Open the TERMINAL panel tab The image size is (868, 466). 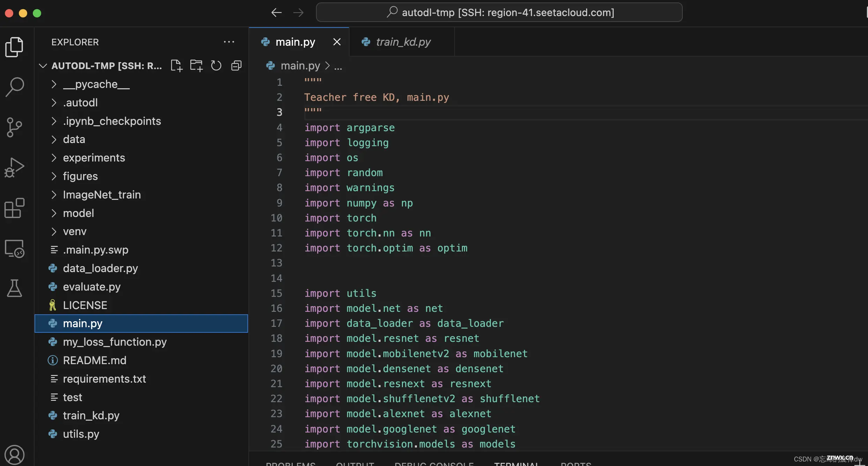click(517, 464)
